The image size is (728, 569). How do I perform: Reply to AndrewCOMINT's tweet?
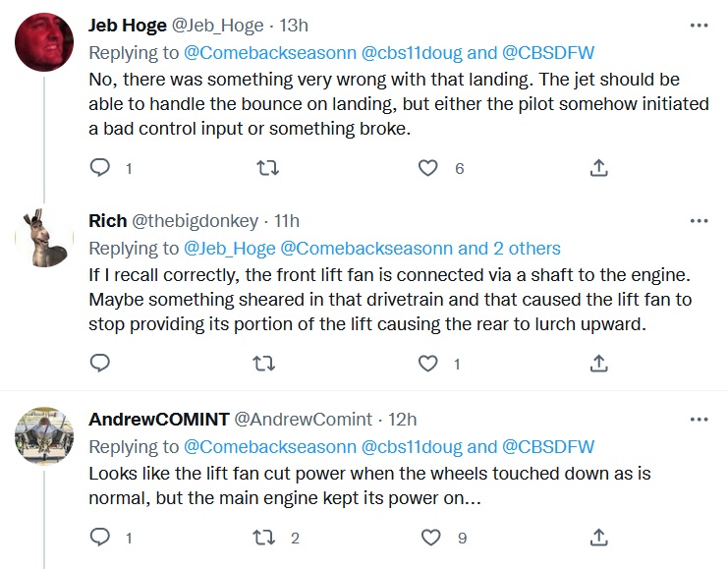[x=100, y=537]
